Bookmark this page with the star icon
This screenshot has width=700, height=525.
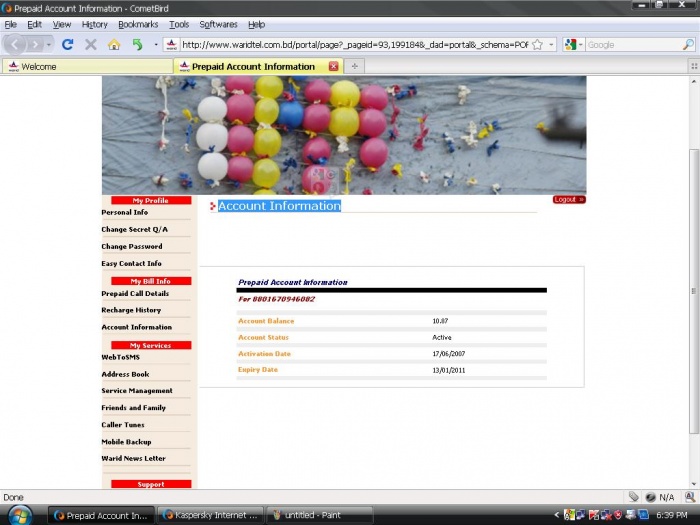pos(538,45)
